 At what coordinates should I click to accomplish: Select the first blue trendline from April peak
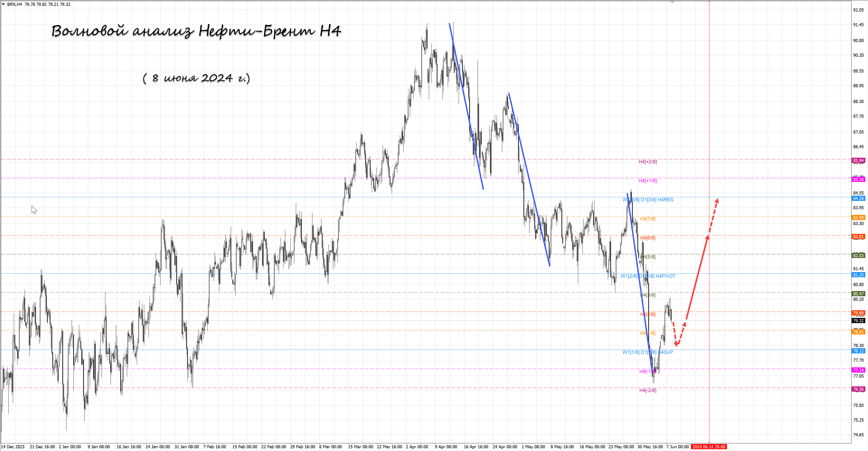(x=466, y=106)
